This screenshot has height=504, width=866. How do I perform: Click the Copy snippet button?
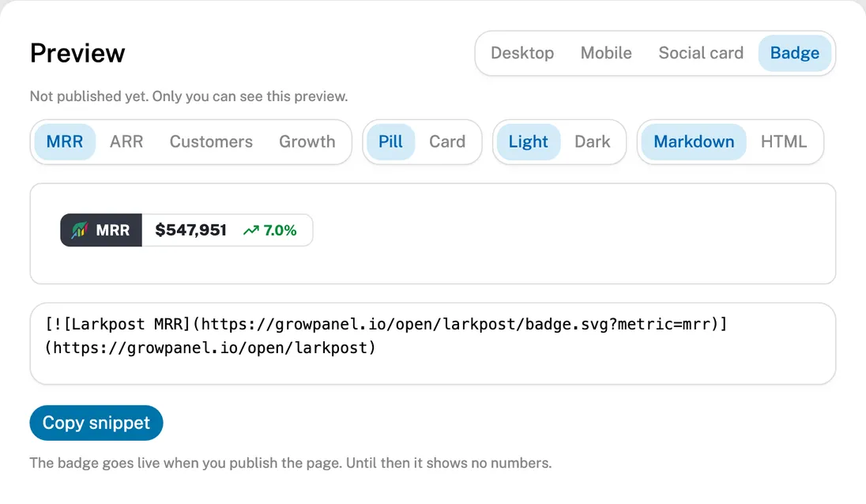96,423
